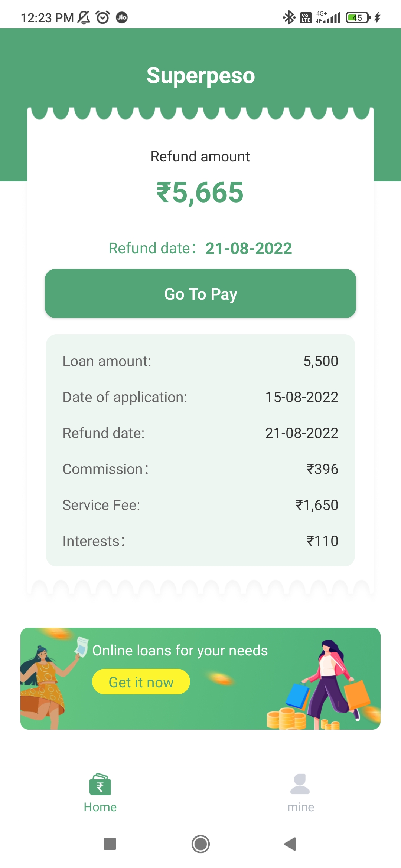This screenshot has width=401, height=868.
Task: Tap the Android home circle button
Action: [200, 844]
